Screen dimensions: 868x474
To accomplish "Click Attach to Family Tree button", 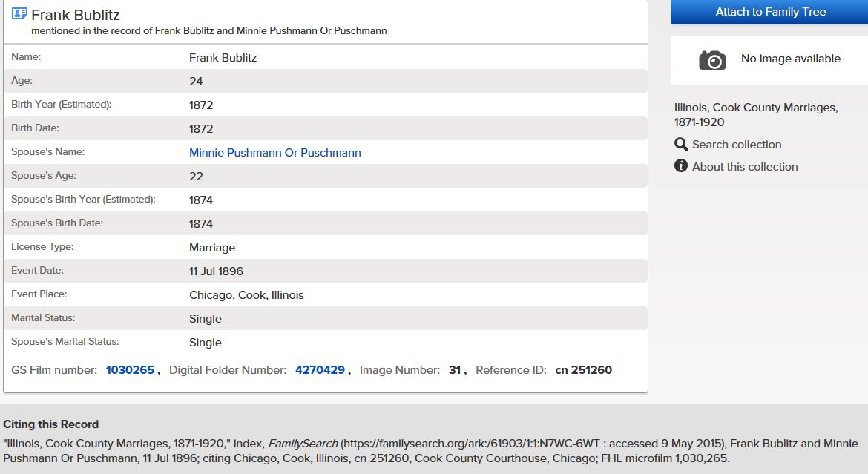I will [770, 12].
